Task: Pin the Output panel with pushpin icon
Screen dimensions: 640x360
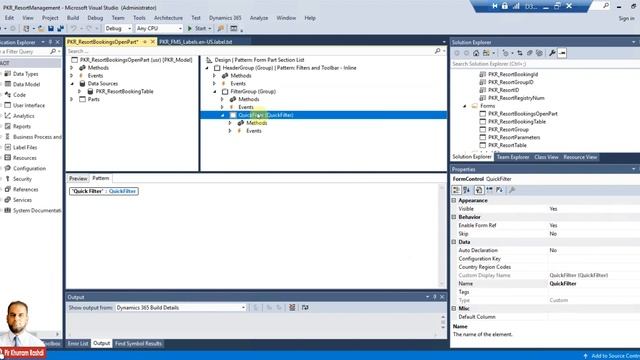Action: click(x=435, y=297)
